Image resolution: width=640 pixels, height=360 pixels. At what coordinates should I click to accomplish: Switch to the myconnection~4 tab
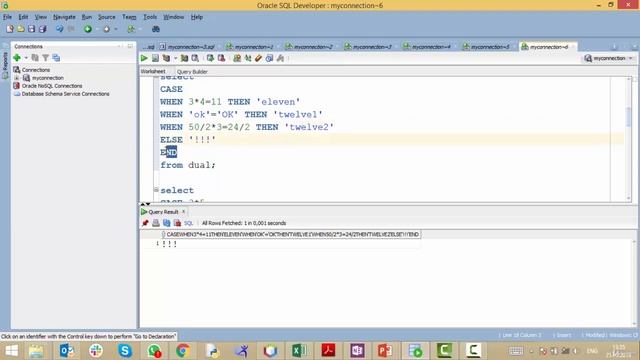(431, 47)
